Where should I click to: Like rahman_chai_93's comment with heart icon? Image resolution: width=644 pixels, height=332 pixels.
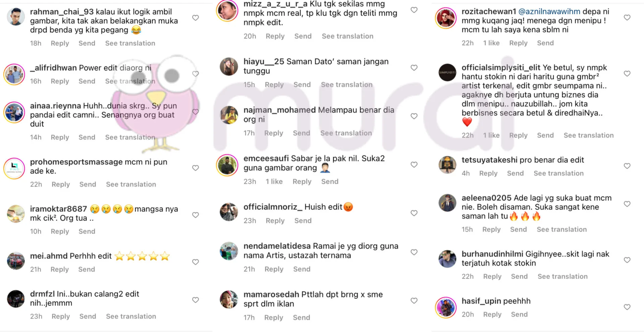(196, 18)
